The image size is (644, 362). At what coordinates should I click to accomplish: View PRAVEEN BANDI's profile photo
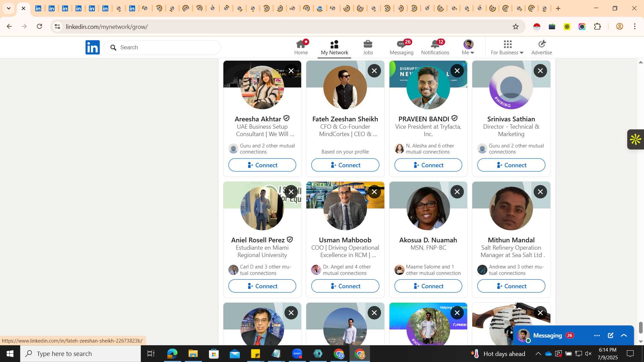coord(428,87)
